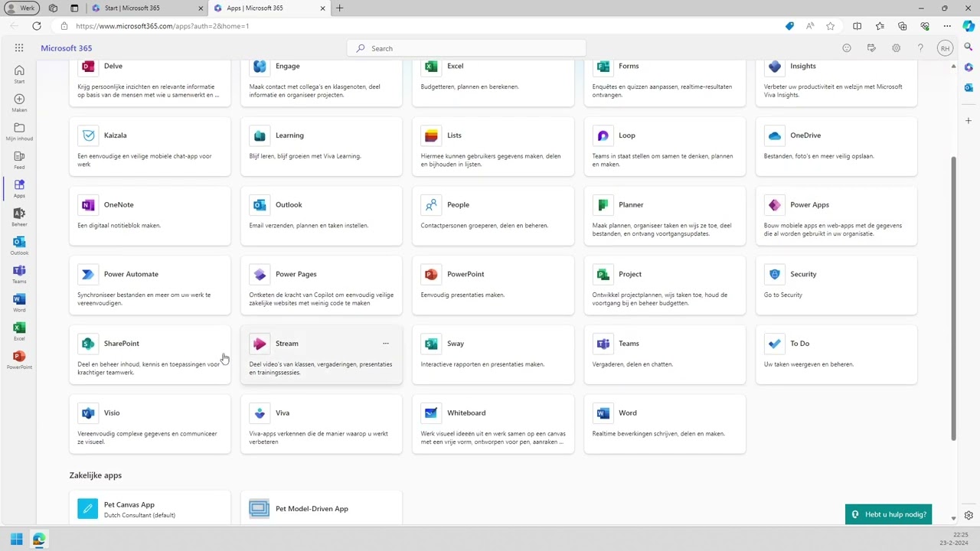
Task: Open the People app icon
Action: 431,205
